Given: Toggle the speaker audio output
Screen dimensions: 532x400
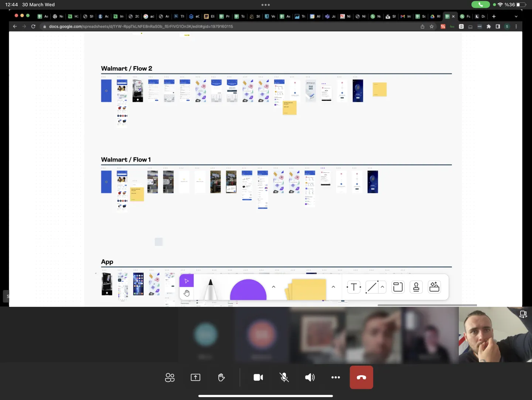Looking at the screenshot, I should pos(310,377).
